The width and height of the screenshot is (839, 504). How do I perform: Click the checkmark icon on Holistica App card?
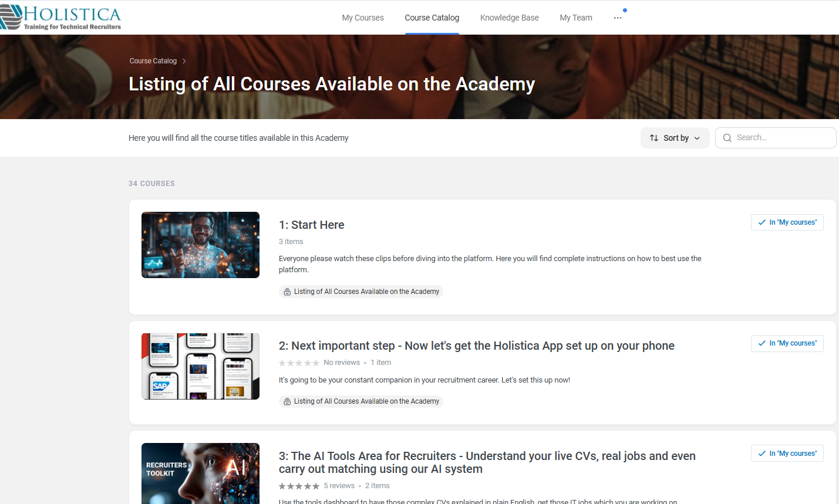(x=761, y=343)
